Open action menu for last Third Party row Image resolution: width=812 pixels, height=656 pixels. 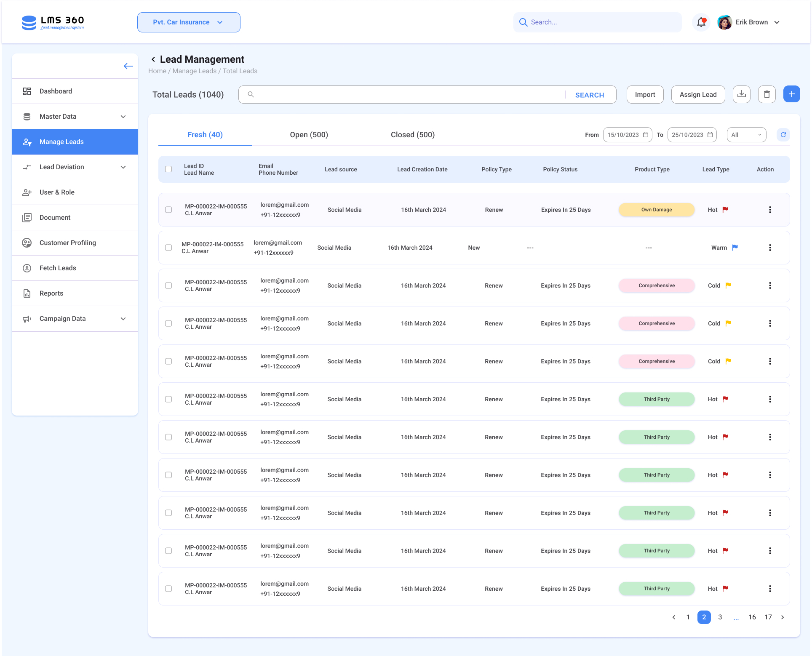click(x=770, y=589)
